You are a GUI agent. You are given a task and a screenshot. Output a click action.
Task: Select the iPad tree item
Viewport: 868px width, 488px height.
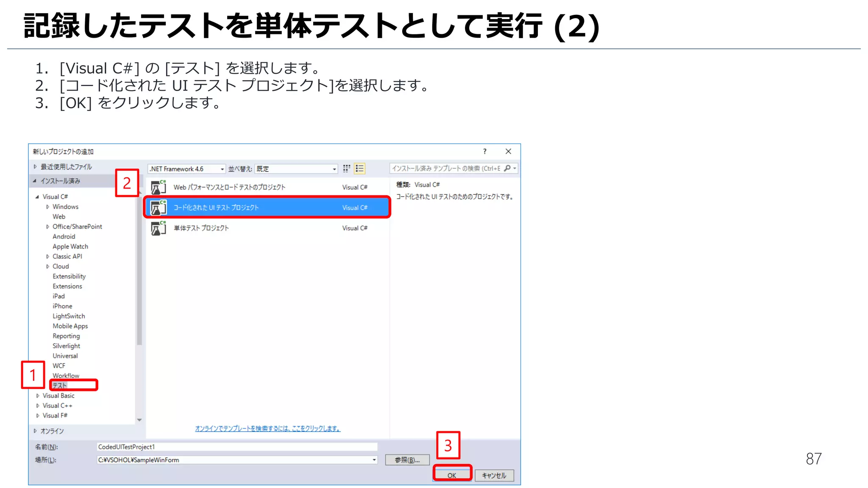[x=59, y=296]
